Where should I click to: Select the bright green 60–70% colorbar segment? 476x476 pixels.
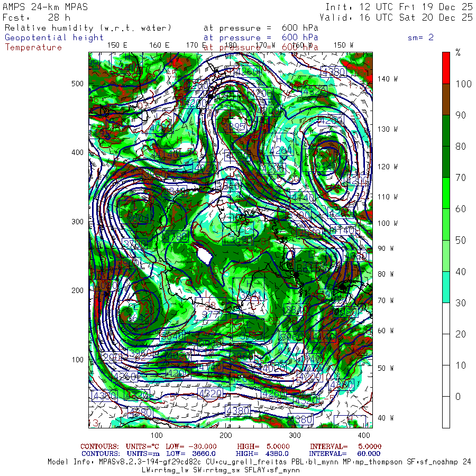click(x=446, y=193)
